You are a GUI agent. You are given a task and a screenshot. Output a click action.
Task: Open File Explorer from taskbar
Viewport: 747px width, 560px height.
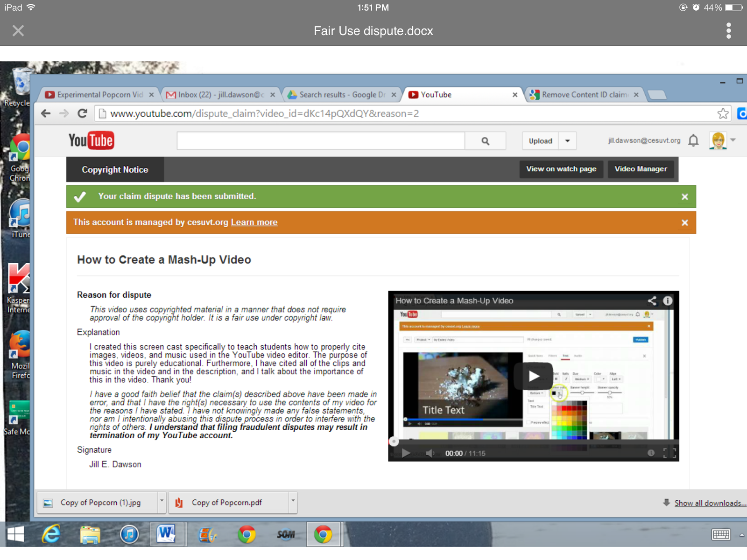(90, 534)
